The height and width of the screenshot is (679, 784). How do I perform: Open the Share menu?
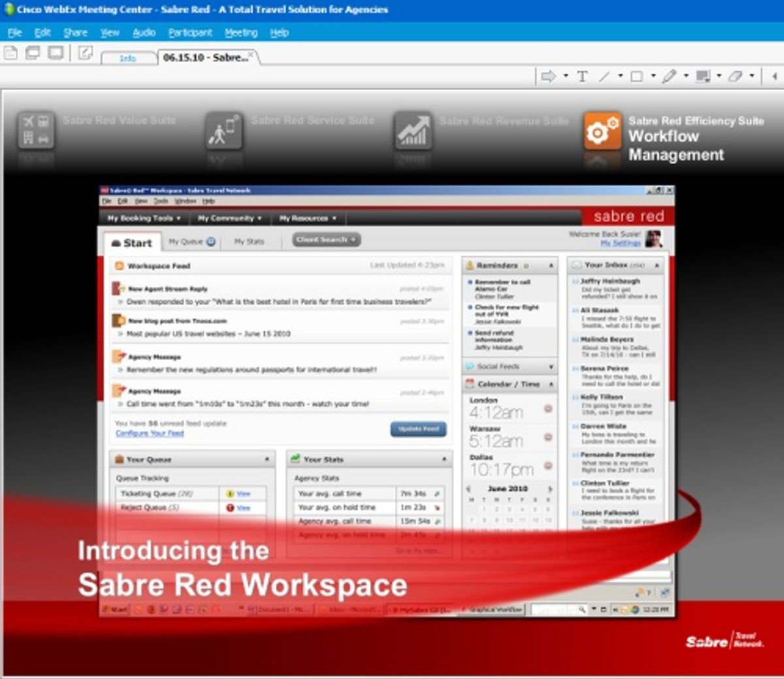pos(75,32)
